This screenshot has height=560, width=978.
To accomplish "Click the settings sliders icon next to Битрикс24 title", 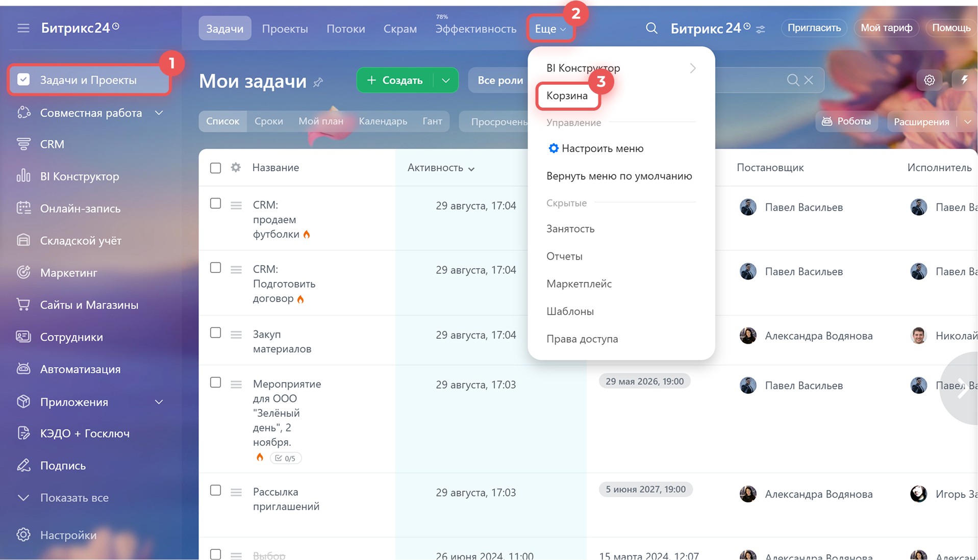I will tap(761, 30).
